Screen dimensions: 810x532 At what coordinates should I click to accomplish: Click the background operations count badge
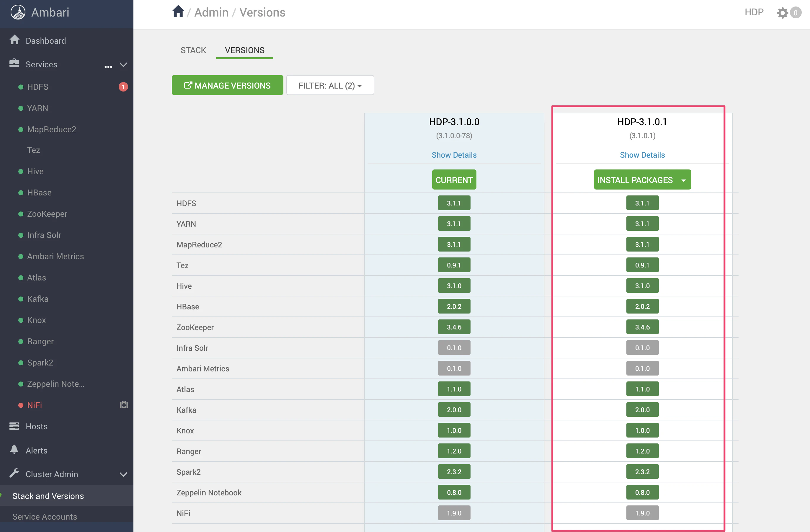click(x=795, y=13)
